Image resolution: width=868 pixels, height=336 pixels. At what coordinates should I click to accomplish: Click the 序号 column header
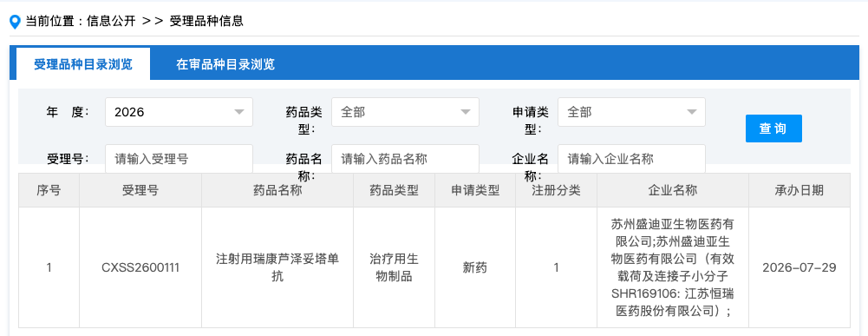[49, 191]
